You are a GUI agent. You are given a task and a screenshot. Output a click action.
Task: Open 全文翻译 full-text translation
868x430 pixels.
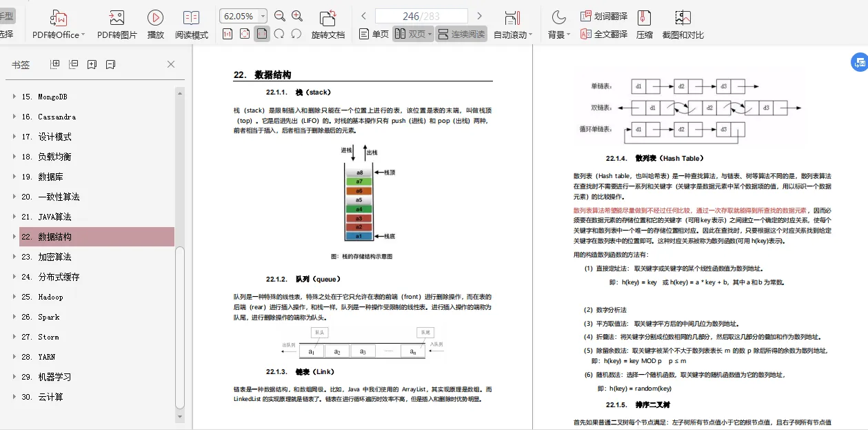tap(604, 34)
